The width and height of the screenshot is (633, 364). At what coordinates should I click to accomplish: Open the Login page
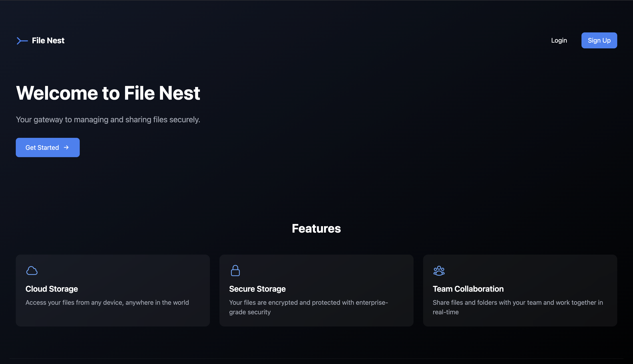[x=559, y=40]
